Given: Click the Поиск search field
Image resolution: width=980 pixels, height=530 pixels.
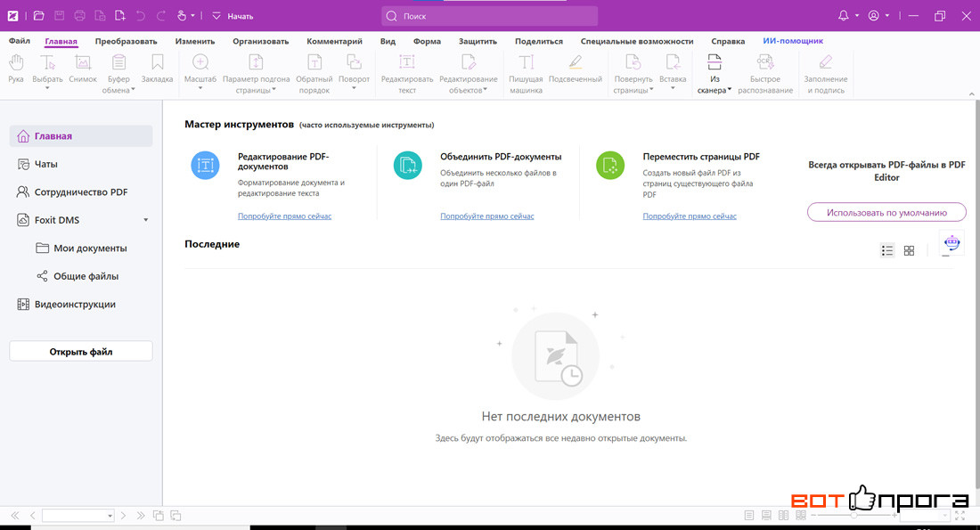Looking at the screenshot, I should [x=489, y=16].
